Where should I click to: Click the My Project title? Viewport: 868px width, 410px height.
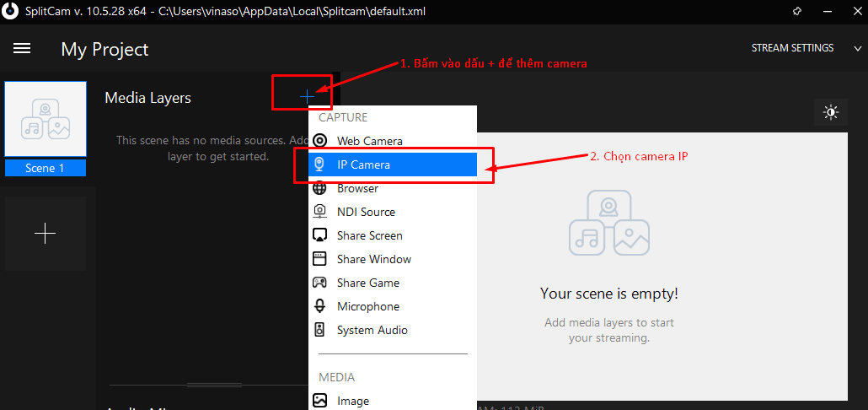(104, 49)
